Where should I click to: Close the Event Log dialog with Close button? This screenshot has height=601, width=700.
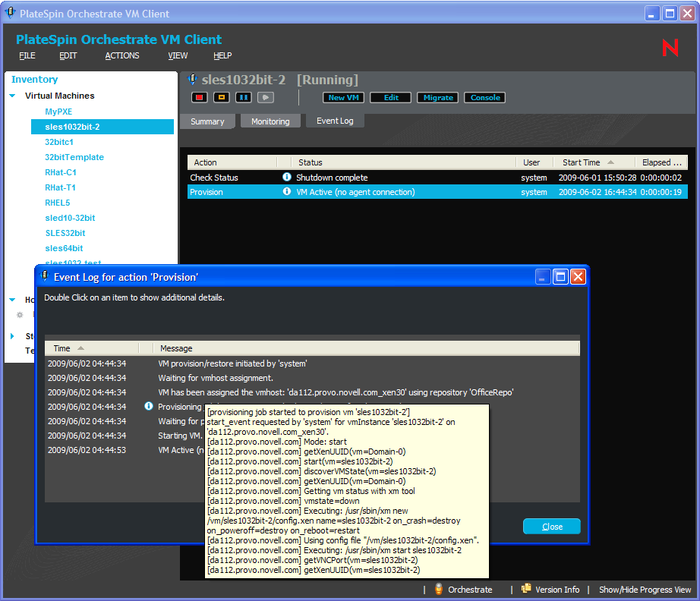point(552,527)
